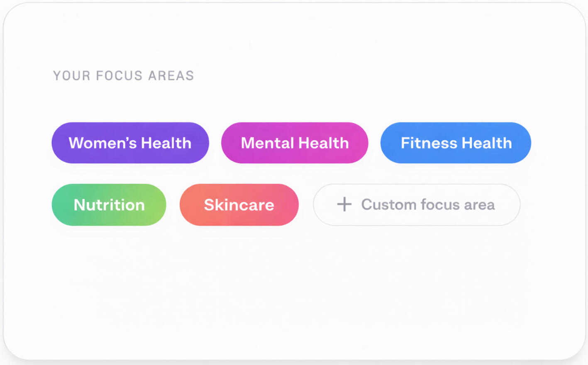Click the plus icon for custom focus
Viewport: 588px width, 365px height.
click(344, 204)
